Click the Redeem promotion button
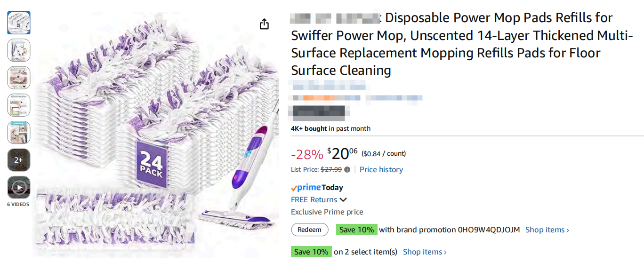 coord(310,230)
